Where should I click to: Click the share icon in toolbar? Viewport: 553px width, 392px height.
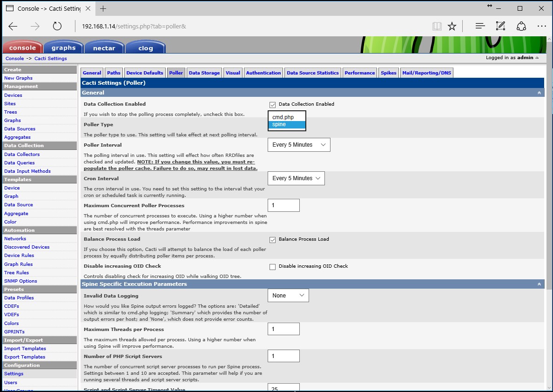pyautogui.click(x=521, y=26)
